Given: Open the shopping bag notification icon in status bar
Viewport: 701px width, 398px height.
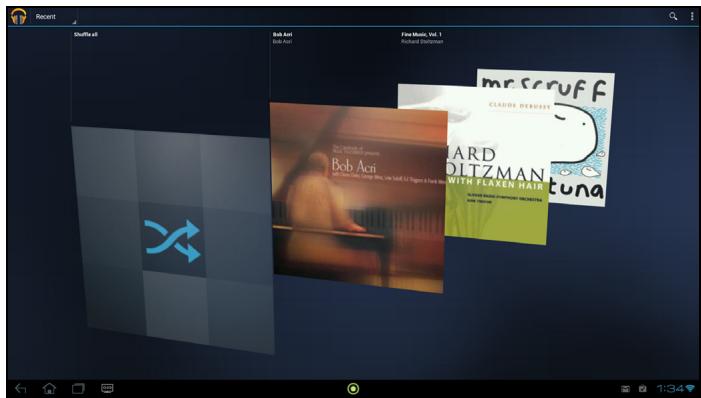Looking at the screenshot, I should click(643, 389).
